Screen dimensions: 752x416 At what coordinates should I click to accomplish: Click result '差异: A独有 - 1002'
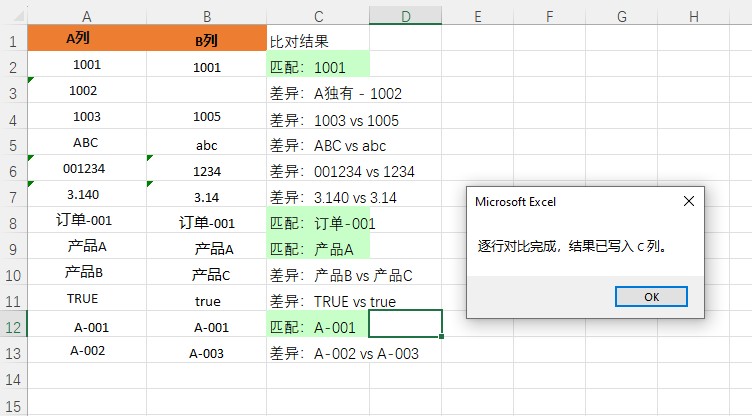pos(336,93)
